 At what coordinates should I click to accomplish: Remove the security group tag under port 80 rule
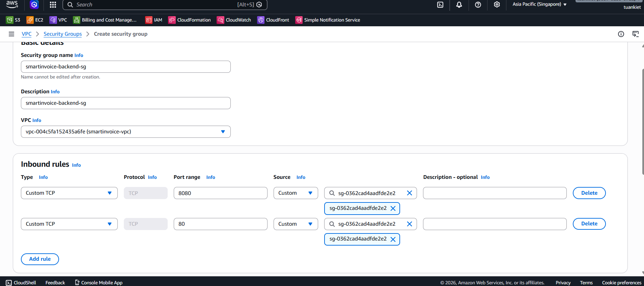point(393,239)
